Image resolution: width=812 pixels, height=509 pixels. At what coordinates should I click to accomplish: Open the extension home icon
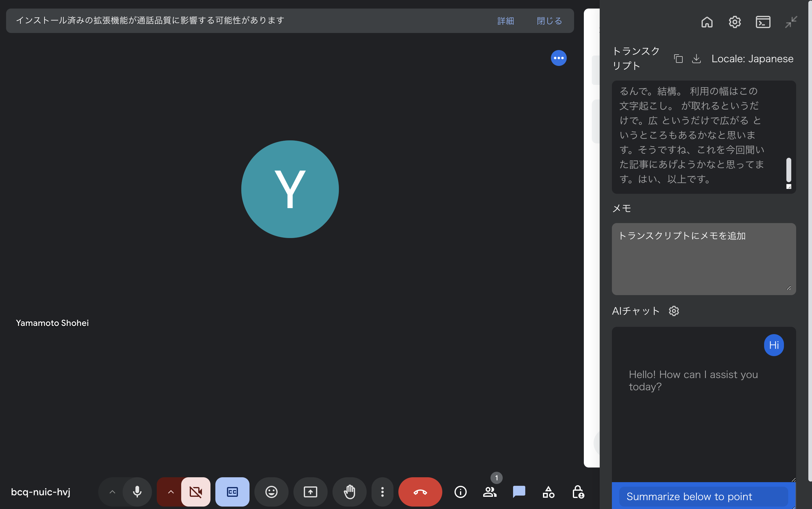(707, 22)
